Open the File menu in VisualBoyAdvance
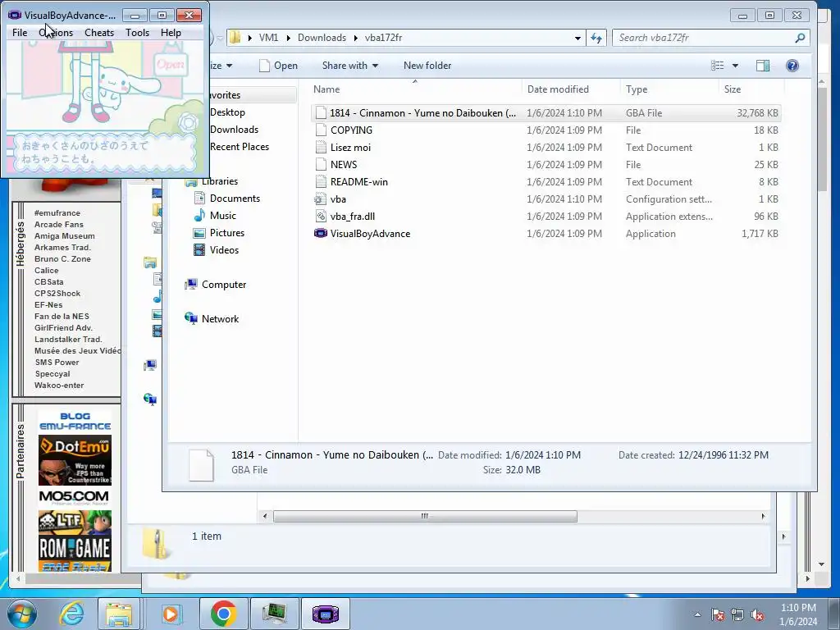 pos(20,33)
